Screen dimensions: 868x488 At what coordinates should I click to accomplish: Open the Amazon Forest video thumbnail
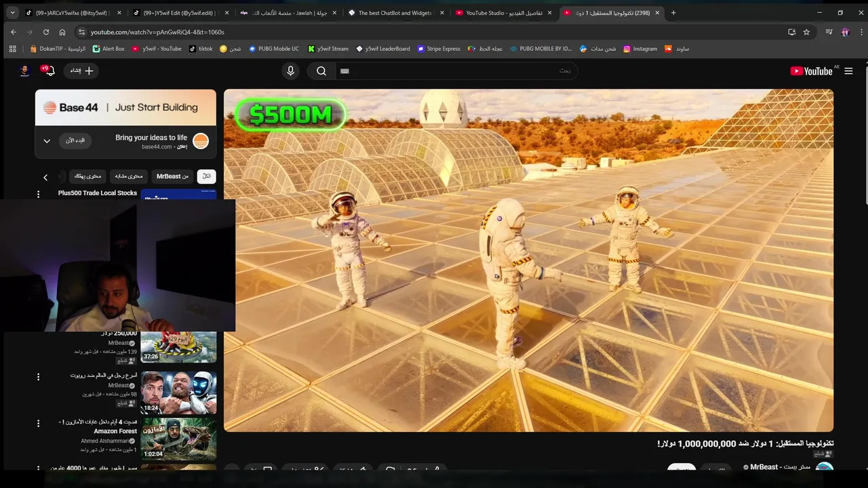[178, 439]
